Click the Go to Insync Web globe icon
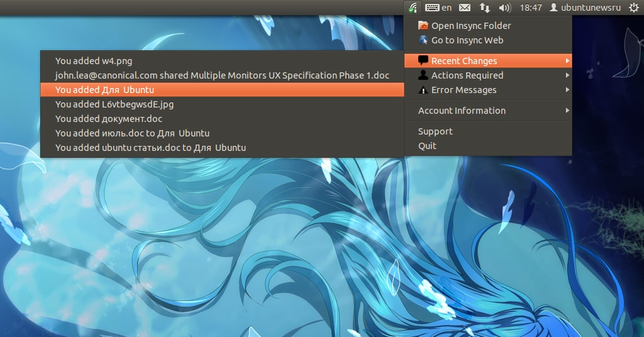644x337 pixels. tap(423, 40)
